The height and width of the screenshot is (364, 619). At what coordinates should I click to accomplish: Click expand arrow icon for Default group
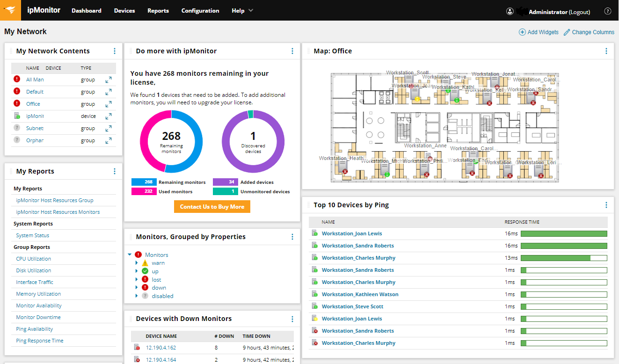coord(109,92)
